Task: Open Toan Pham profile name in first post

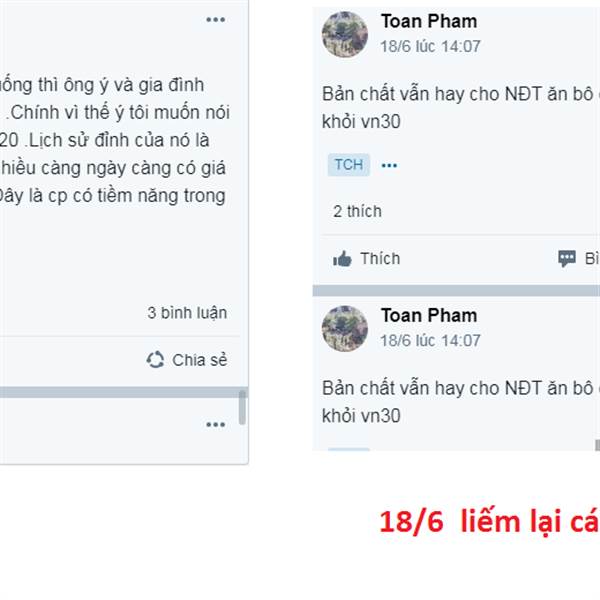Action: (429, 21)
